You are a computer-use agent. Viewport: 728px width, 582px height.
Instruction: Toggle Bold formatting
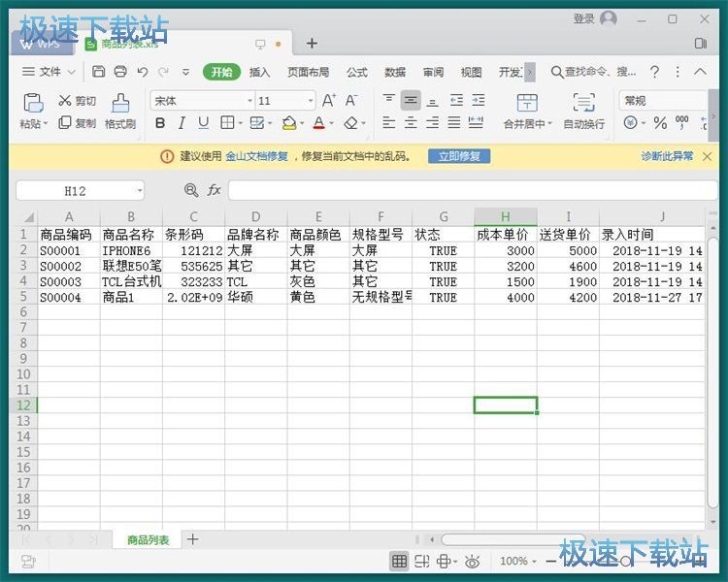point(160,123)
